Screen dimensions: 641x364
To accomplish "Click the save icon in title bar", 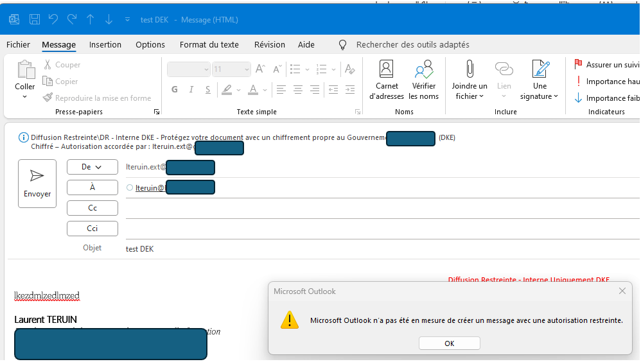I will click(35, 20).
